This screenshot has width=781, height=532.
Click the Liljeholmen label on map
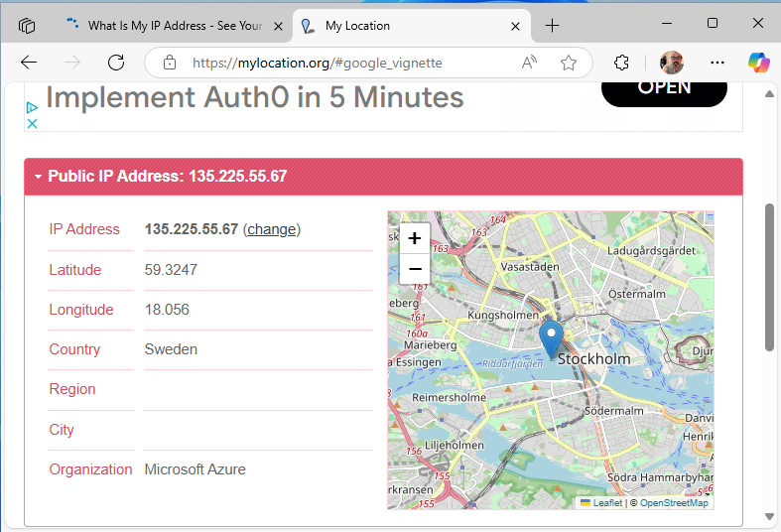[455, 446]
